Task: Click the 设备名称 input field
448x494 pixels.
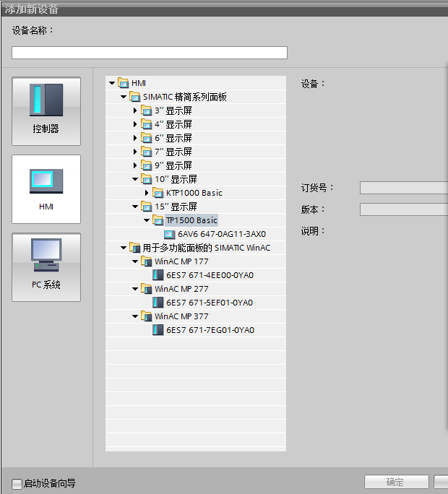Action: pos(150,53)
